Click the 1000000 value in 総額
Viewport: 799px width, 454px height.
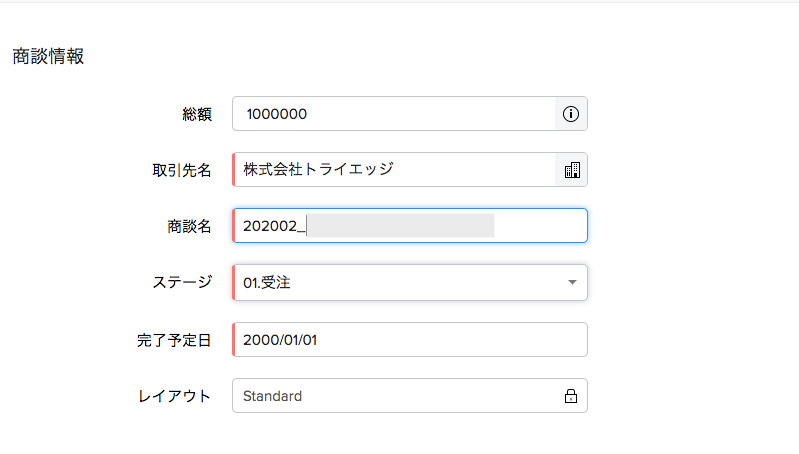[277, 114]
